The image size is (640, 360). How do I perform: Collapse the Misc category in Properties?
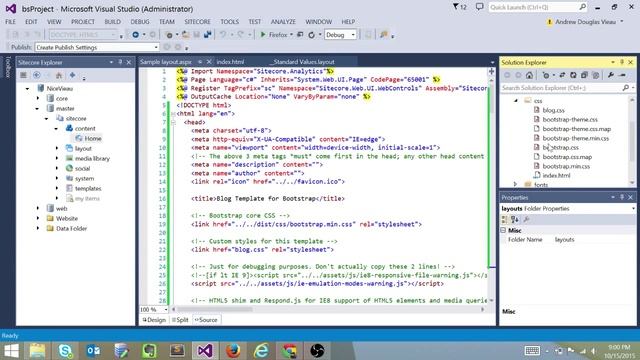[504, 230]
